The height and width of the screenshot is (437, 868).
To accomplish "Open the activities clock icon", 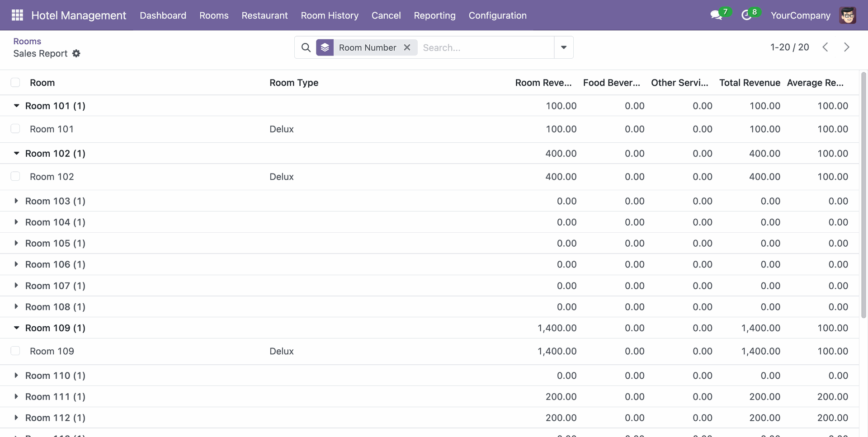I will tap(746, 15).
